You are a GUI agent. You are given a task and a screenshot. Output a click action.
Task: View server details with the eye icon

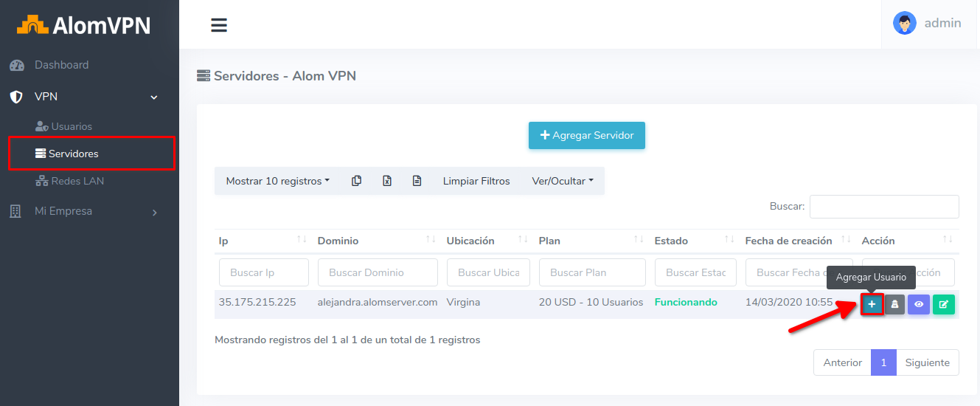tap(919, 304)
